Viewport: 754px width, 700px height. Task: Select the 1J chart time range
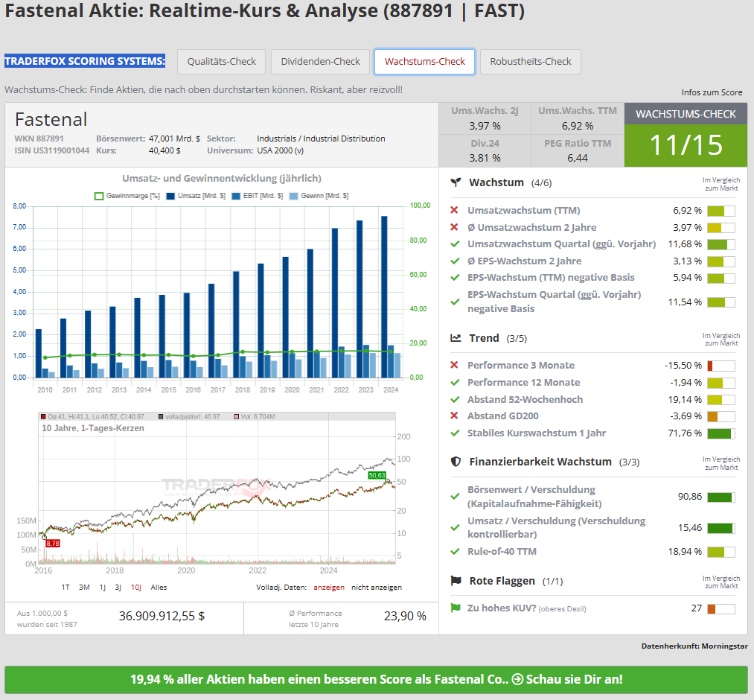point(102,587)
